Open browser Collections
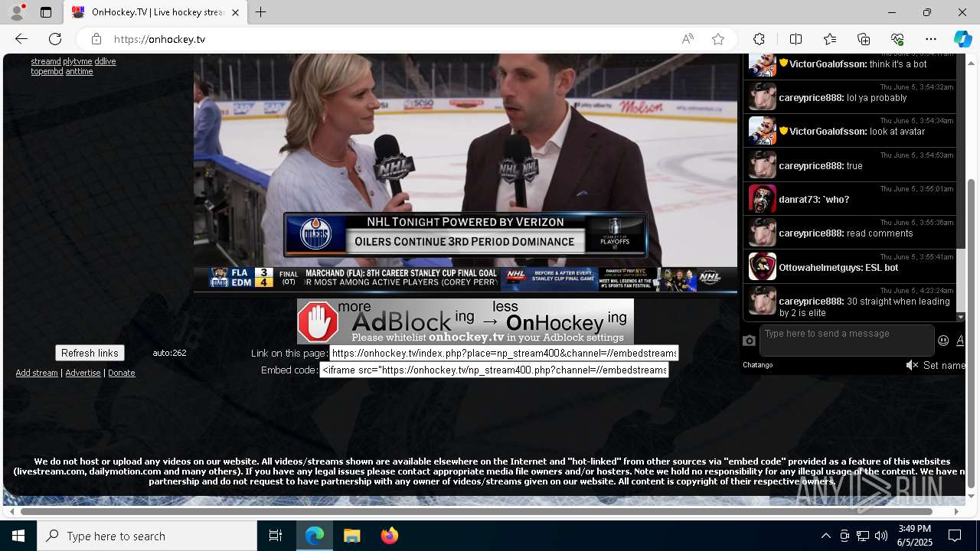The width and height of the screenshot is (980, 551). pyautogui.click(x=864, y=39)
